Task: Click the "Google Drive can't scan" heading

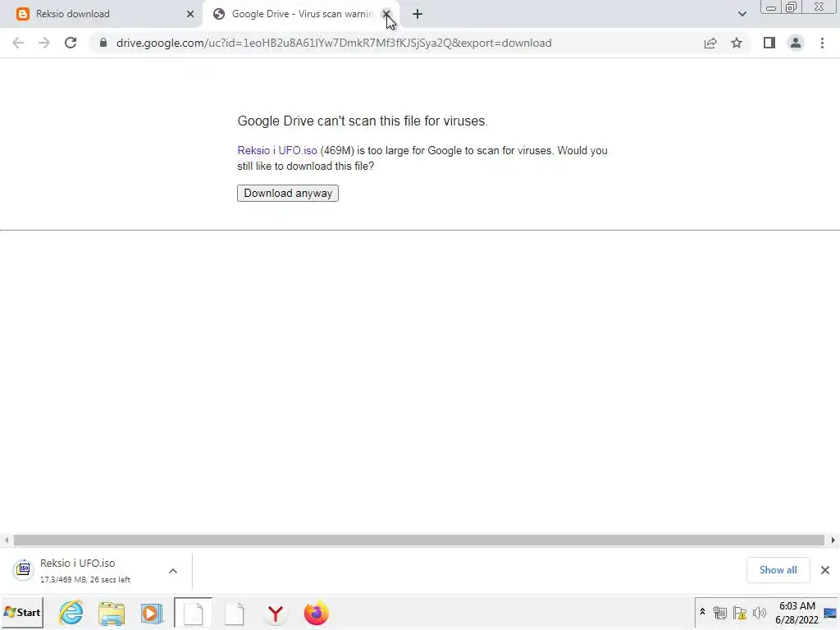Action: [363, 121]
